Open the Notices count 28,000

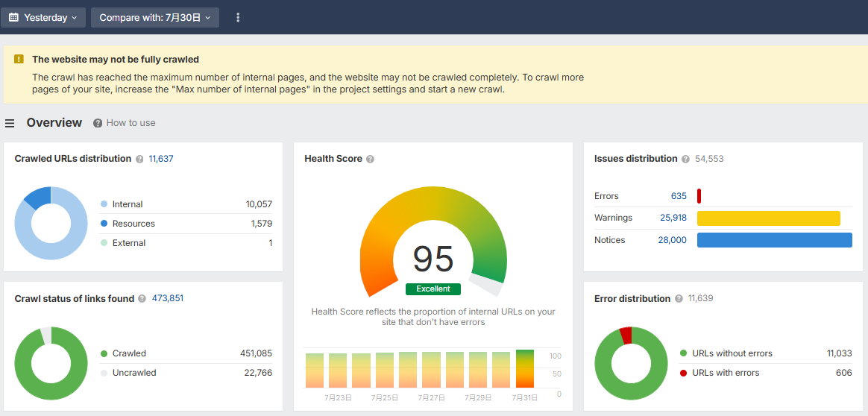click(673, 240)
